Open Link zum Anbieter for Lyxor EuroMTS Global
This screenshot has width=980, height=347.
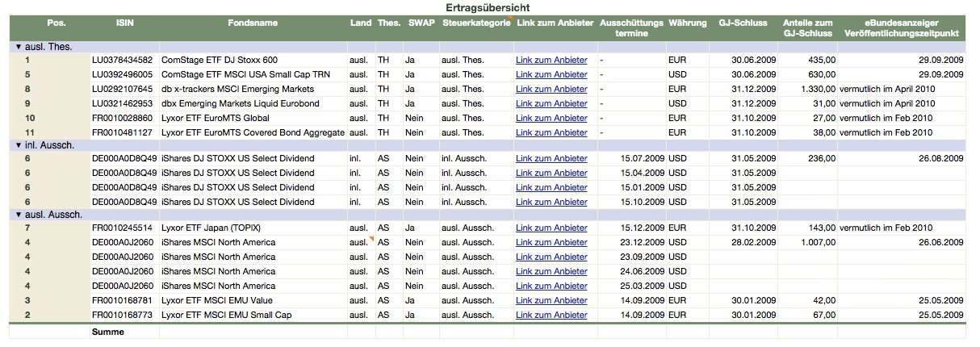(551, 118)
